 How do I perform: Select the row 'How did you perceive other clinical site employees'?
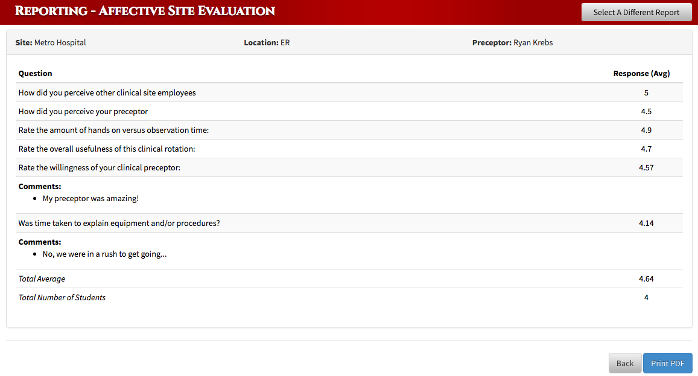point(349,93)
